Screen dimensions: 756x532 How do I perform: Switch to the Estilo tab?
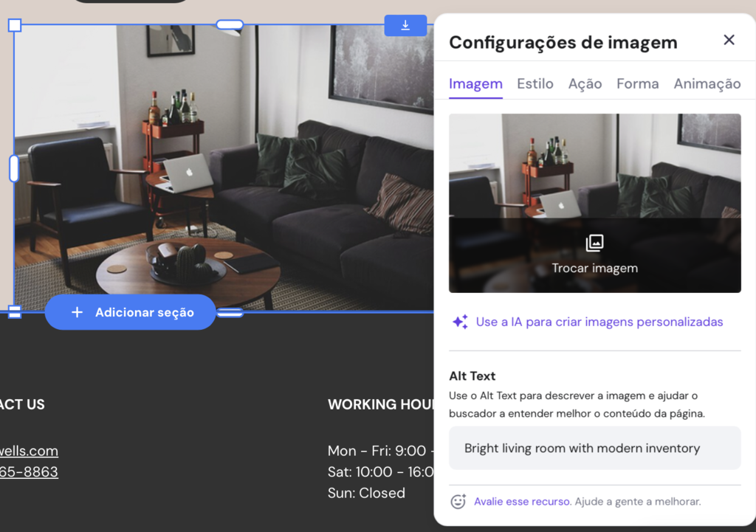click(535, 84)
